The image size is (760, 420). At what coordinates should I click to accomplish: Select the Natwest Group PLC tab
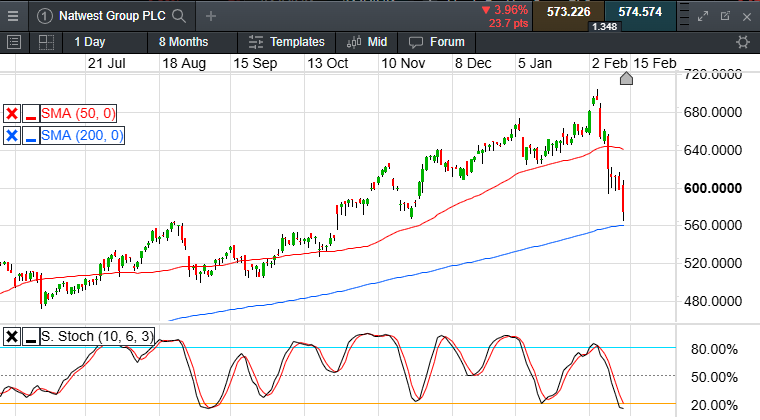108,16
